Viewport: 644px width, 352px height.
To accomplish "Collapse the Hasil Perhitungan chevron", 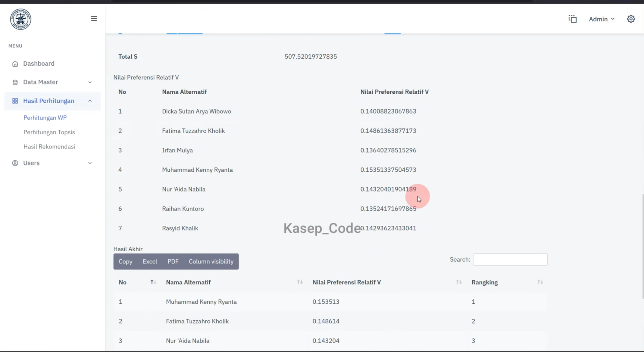I will [90, 101].
